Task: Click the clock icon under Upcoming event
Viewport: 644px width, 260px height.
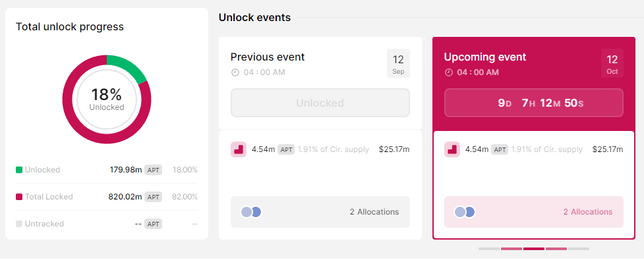Action: [448, 72]
